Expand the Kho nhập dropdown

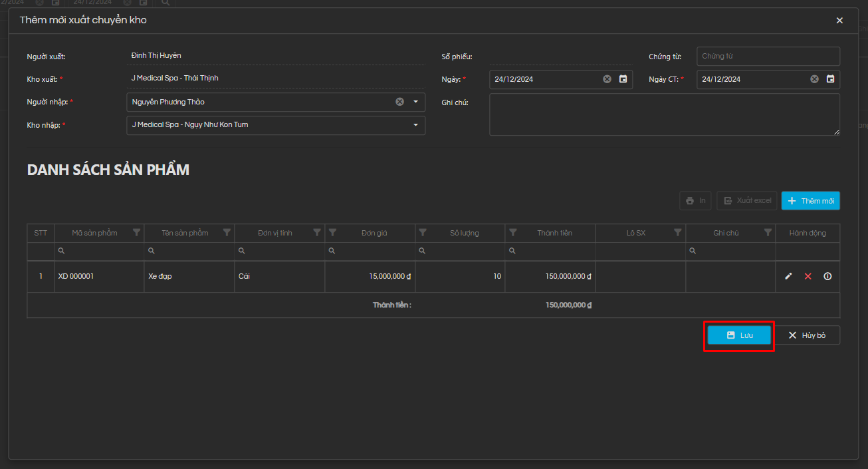(416, 125)
